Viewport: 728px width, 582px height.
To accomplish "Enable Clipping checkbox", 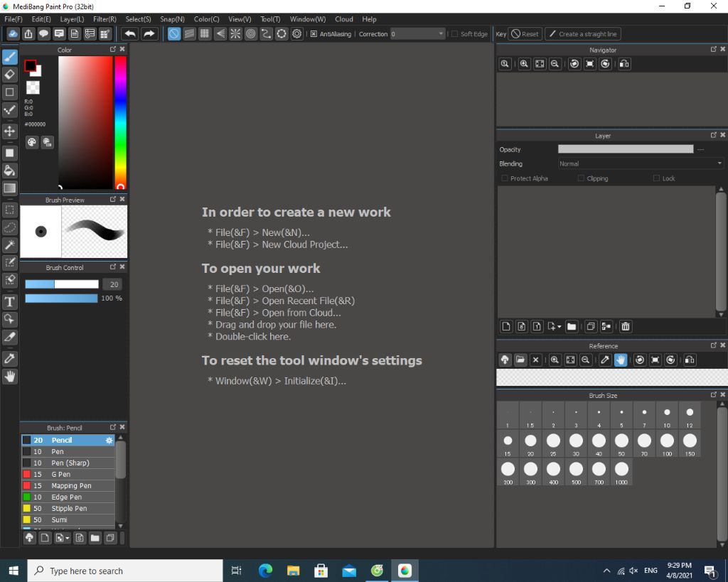I will pos(581,178).
